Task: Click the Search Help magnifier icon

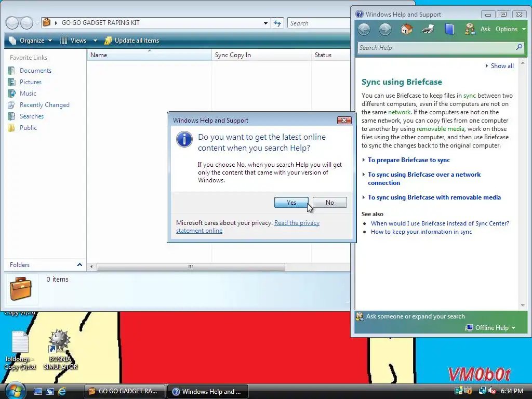Action: click(519, 47)
